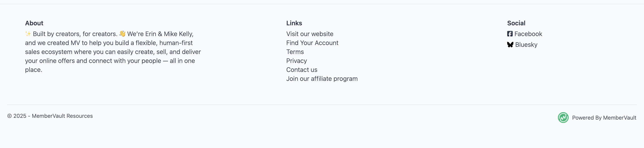
Task: Open the Find Your Account link
Action: pyautogui.click(x=312, y=43)
